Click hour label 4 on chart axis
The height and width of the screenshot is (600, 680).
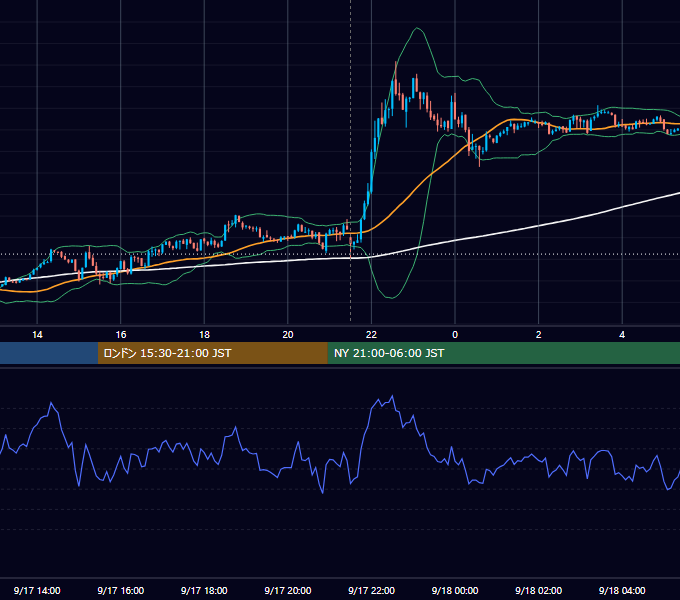(622, 335)
